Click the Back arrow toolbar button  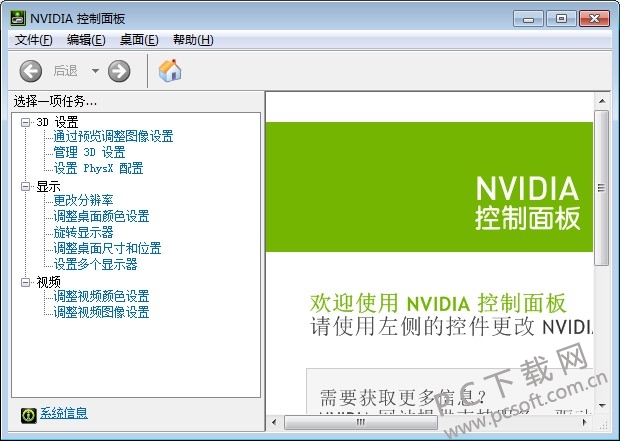click(x=31, y=71)
